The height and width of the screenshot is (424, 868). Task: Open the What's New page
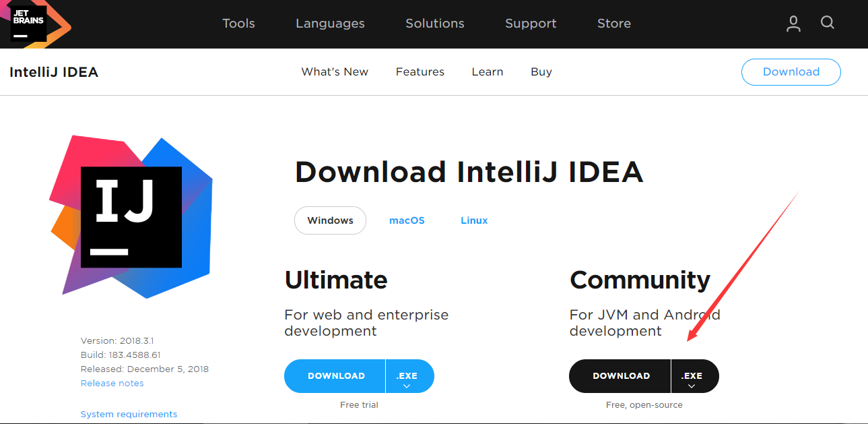click(x=335, y=72)
